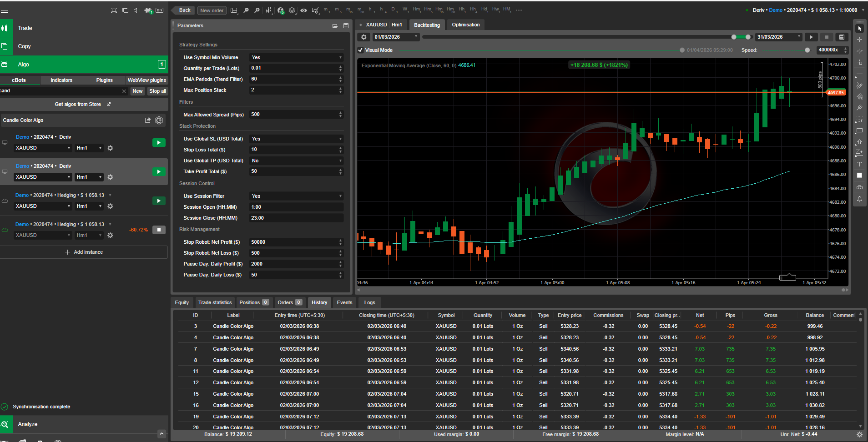
Task: Open the Trade statistics tab
Action: (x=215, y=303)
